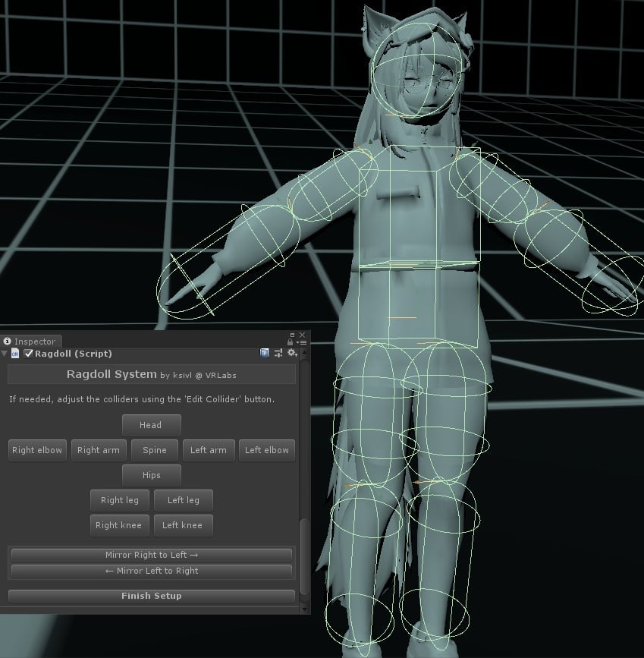Click the Inspector info icon on the tab

(7, 340)
